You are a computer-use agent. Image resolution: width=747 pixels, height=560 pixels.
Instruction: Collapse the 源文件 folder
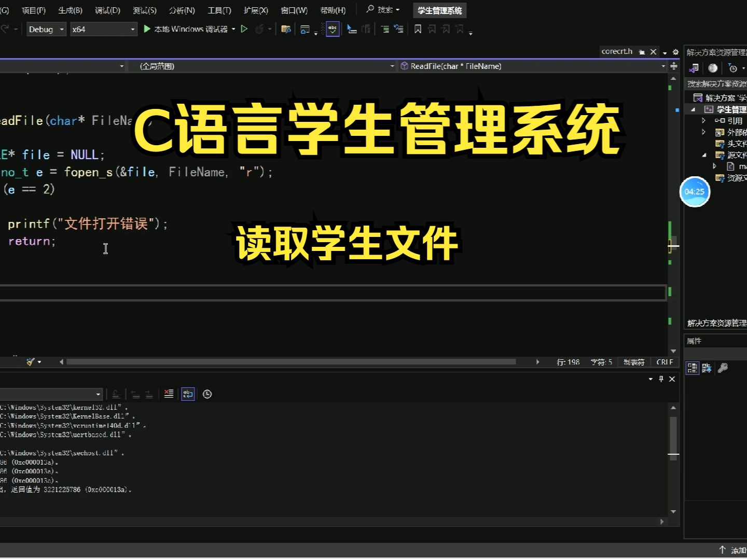704,155
